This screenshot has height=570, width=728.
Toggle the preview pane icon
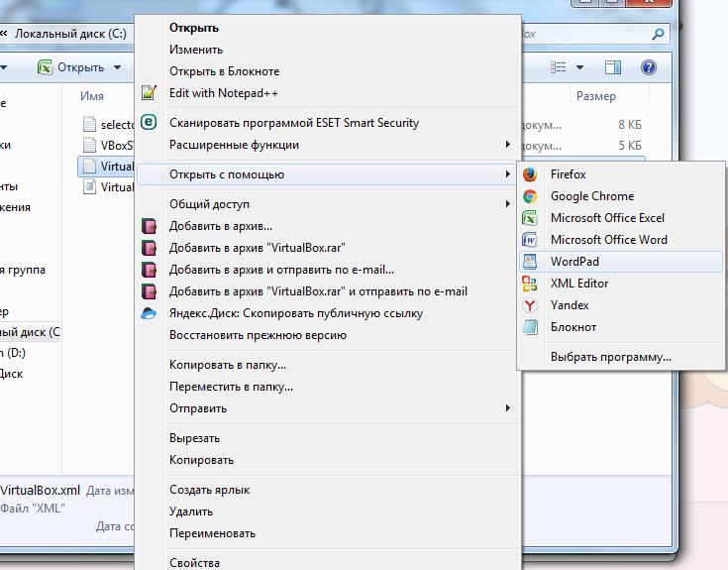(x=613, y=67)
